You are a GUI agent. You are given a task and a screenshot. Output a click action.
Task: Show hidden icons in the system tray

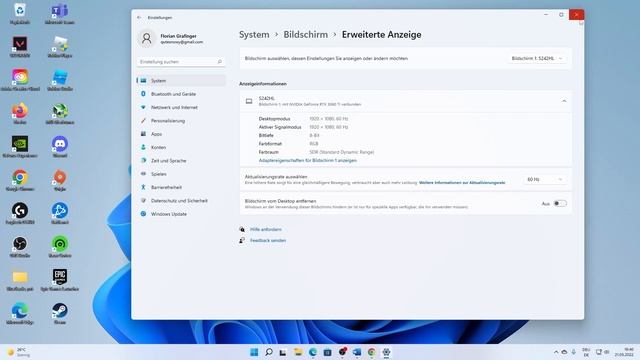pyautogui.click(x=556, y=352)
